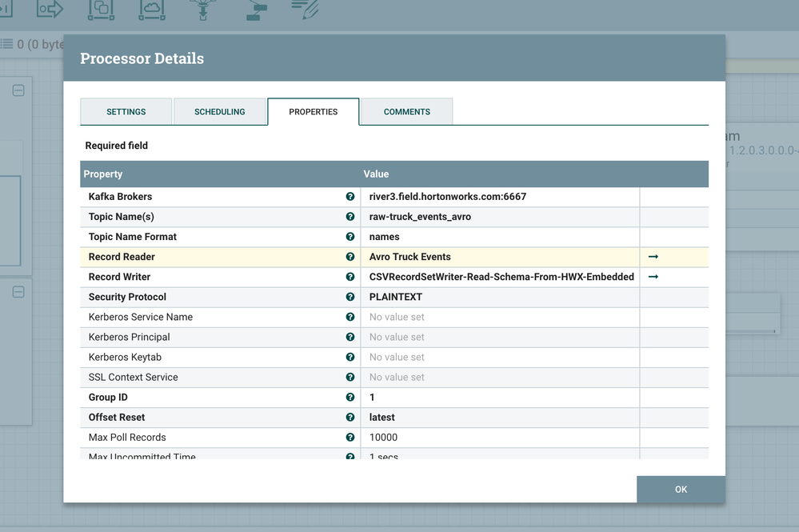Screen dimensions: 799x532
Task: Select the Process Group toolbar icon
Action: coord(101,10)
